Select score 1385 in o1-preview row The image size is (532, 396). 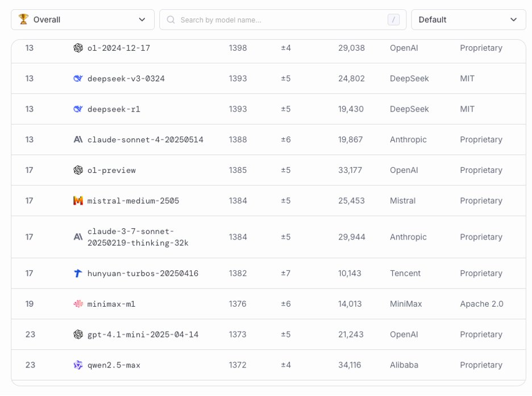click(238, 170)
